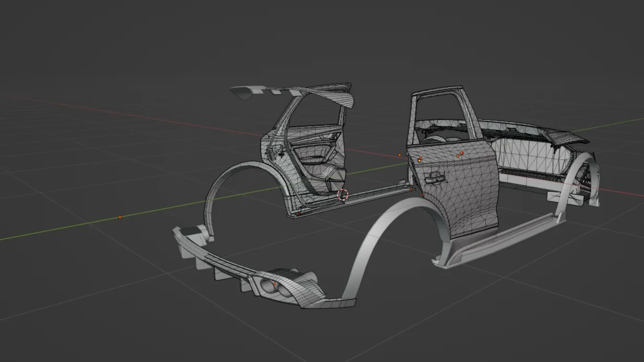The height and width of the screenshot is (362, 644).
Task: Click the dark hood vent mesh
Action: pos(568,137)
